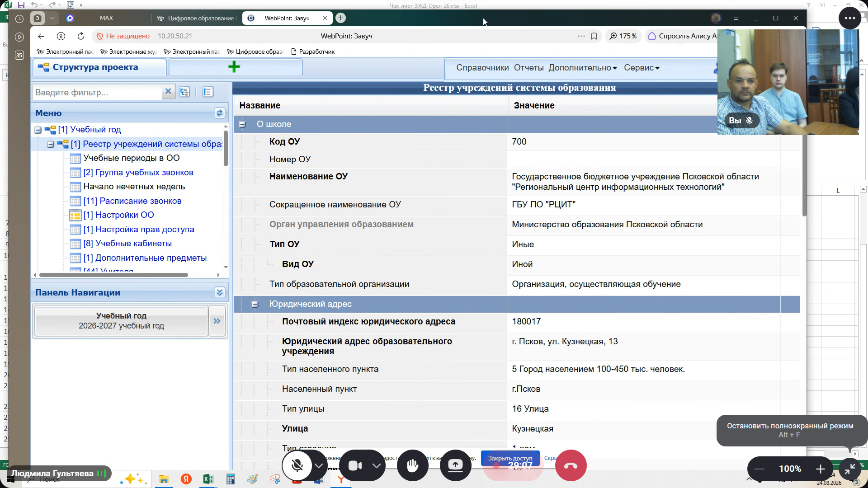Collapse the Учебный год tree node
Viewport: 868px width, 488px height.
(x=38, y=130)
